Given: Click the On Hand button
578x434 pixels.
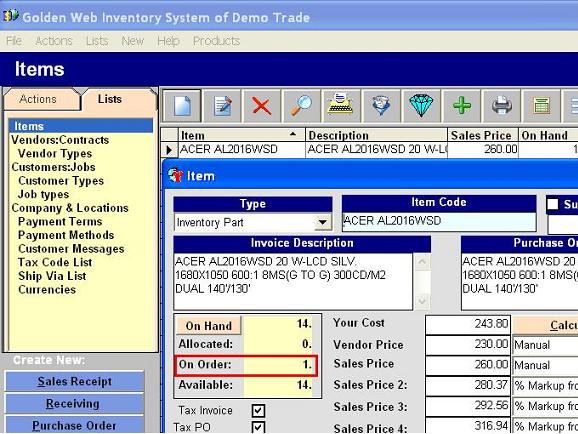Looking at the screenshot, I should tap(209, 326).
